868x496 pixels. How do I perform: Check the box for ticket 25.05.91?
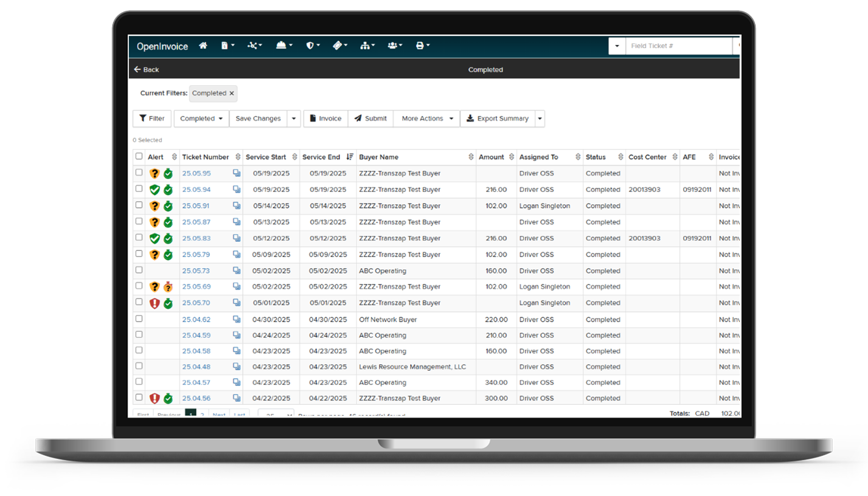coord(139,205)
